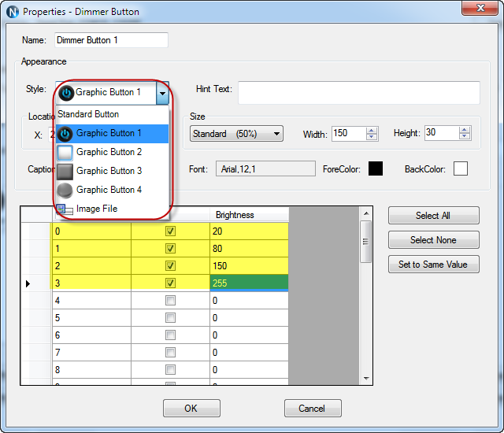Click the Name field Dimmer Button 1
Viewport: 504px width, 433px height.
pyautogui.click(x=111, y=40)
